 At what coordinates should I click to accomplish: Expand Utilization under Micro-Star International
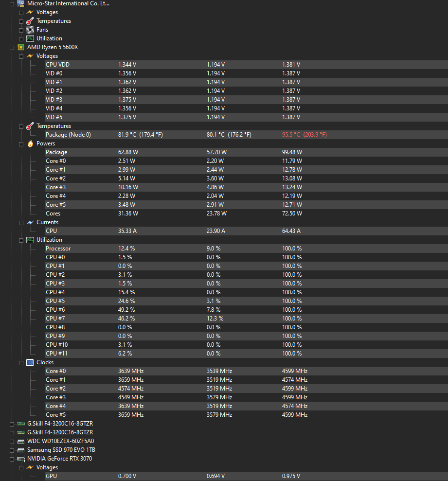(21, 39)
